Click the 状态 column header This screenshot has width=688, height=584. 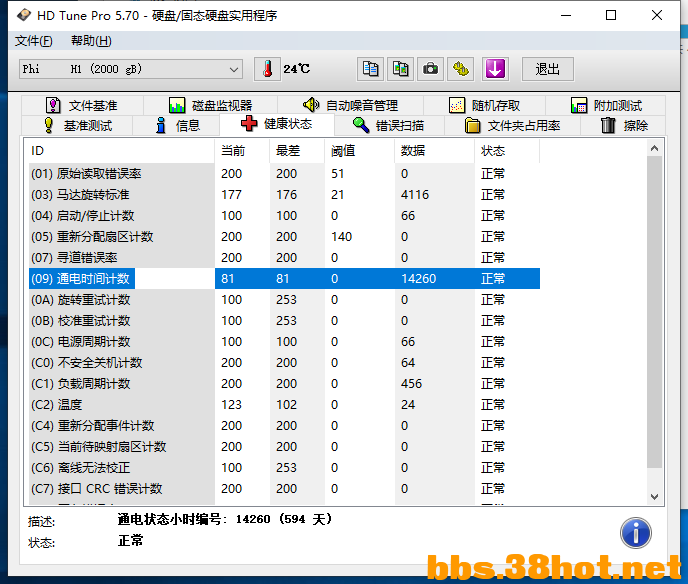tap(507, 151)
